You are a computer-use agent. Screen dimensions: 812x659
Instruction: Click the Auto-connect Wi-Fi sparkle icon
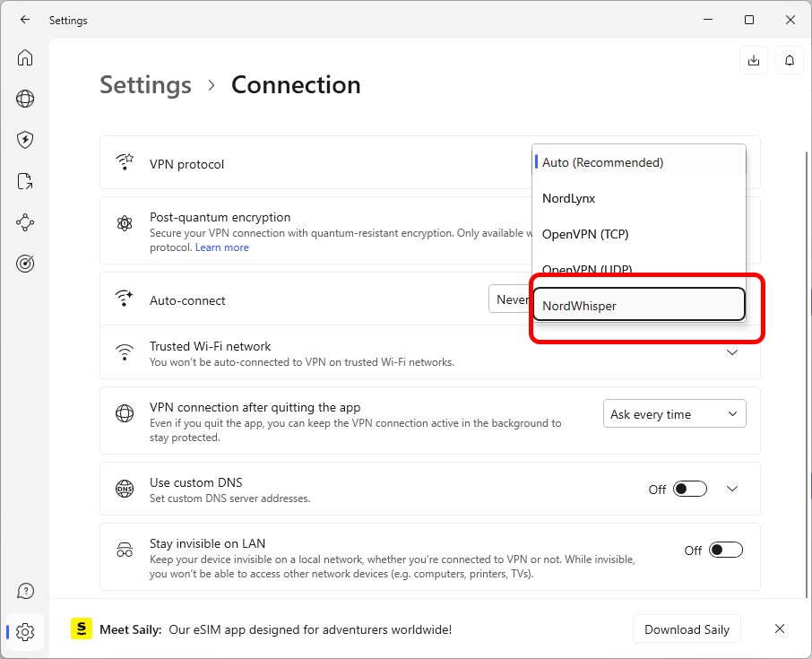pyautogui.click(x=125, y=299)
